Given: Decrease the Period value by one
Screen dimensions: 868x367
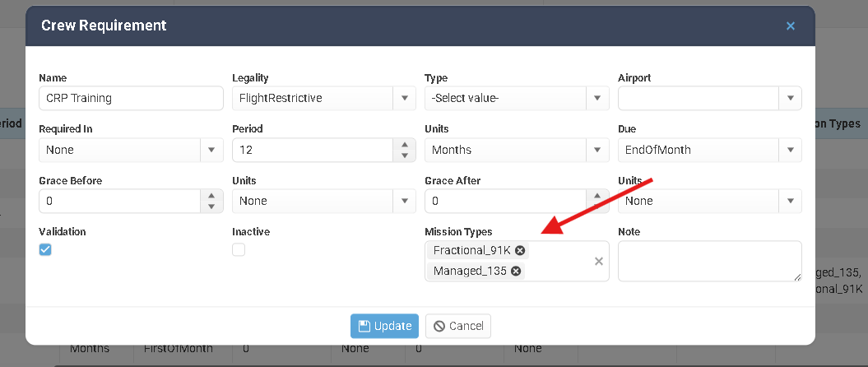Looking at the screenshot, I should pos(404,156).
